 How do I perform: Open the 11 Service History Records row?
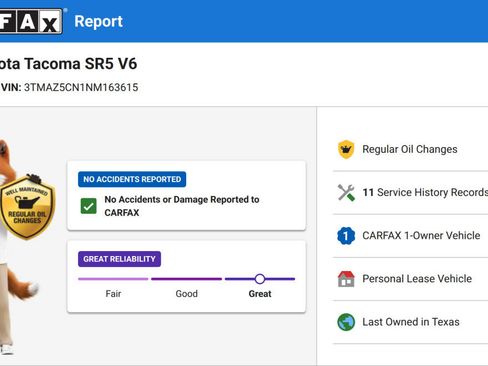click(x=410, y=193)
